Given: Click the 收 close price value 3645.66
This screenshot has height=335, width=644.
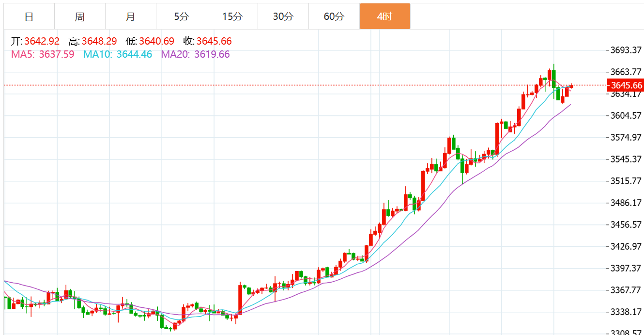Looking at the screenshot, I should point(214,42).
